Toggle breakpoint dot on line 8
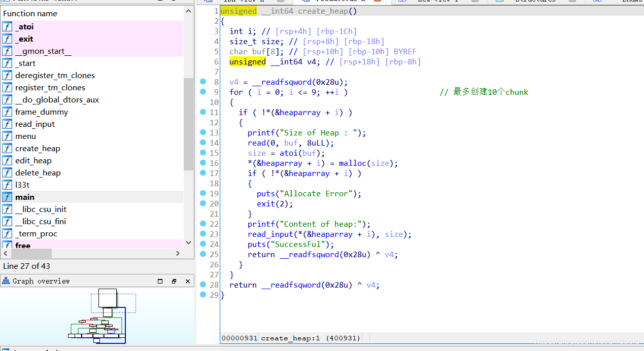The image size is (644, 351). pyautogui.click(x=203, y=82)
